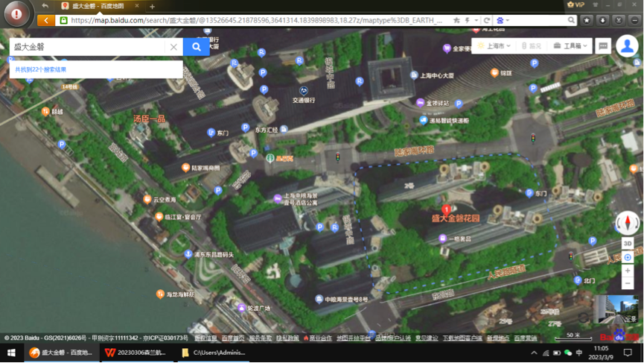Open the panorama street view thumbnail
Screen dimensions: 644x363
(x=616, y=309)
